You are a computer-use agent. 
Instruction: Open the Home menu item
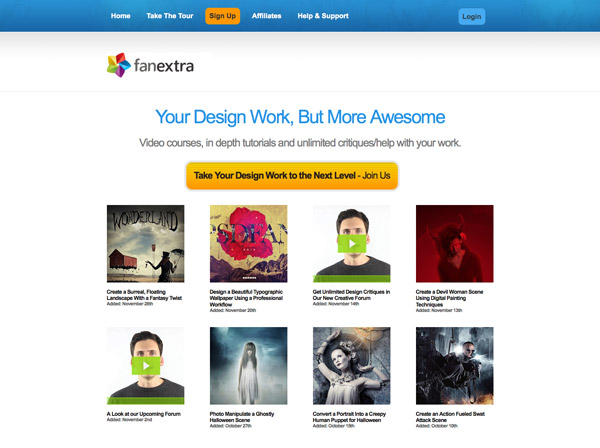(121, 16)
